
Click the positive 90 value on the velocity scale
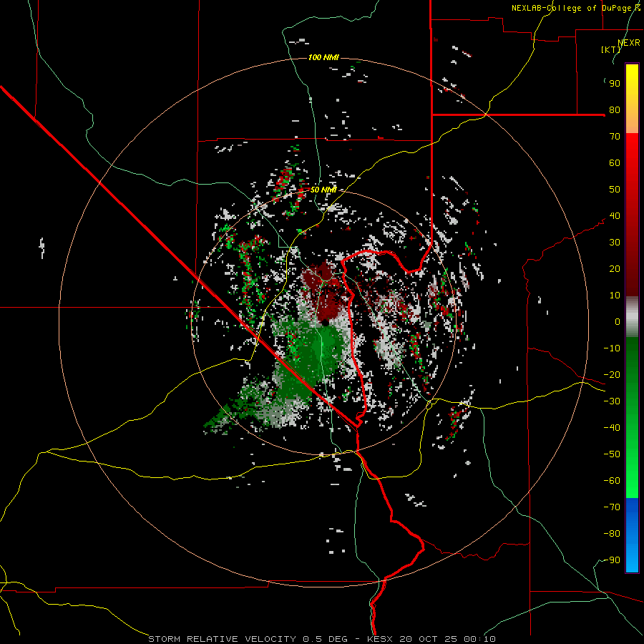[x=615, y=84]
